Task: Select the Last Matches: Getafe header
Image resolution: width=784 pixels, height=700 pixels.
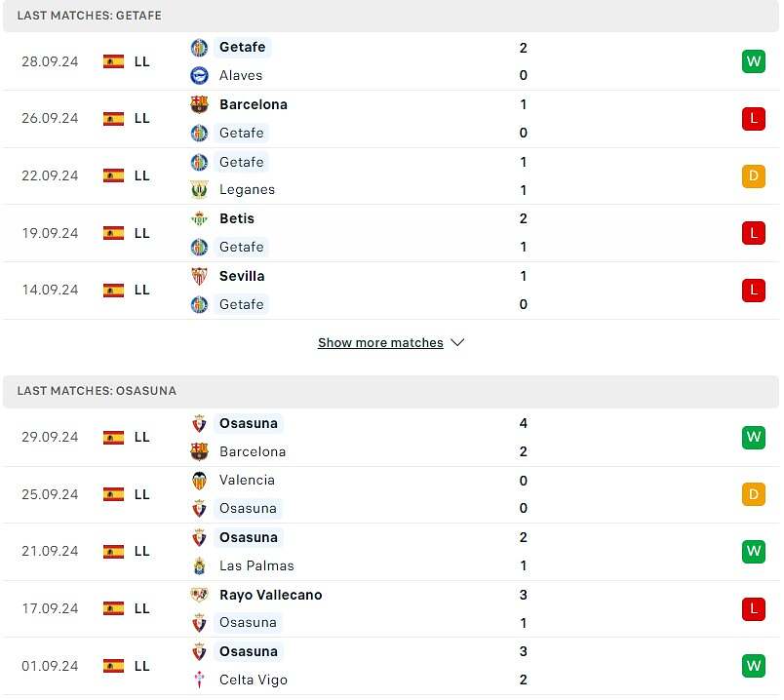Action: click(90, 16)
